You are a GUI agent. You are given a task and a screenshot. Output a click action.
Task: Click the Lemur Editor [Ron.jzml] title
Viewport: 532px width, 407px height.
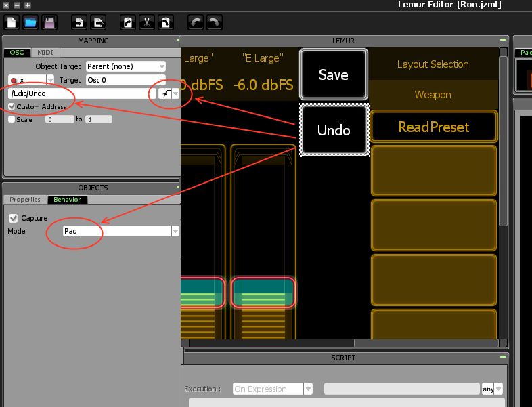[449, 5]
